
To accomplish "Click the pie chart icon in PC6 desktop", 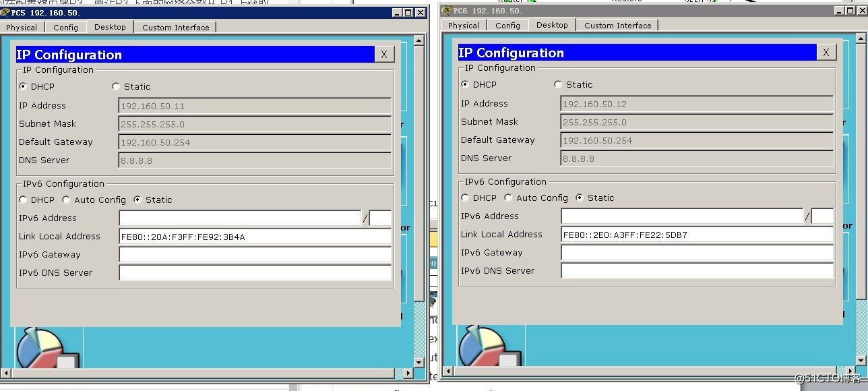I will point(483,347).
